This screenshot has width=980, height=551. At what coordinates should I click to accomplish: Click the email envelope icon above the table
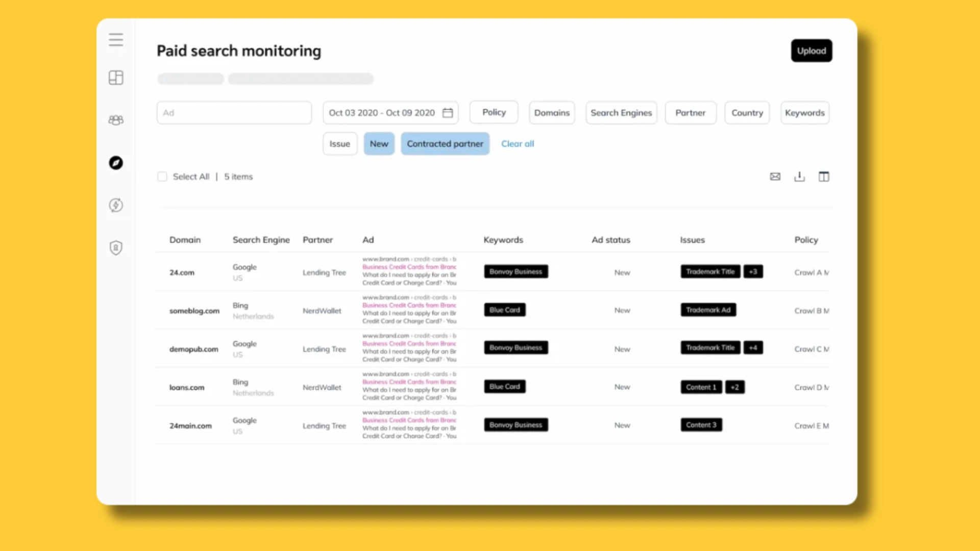[775, 177]
